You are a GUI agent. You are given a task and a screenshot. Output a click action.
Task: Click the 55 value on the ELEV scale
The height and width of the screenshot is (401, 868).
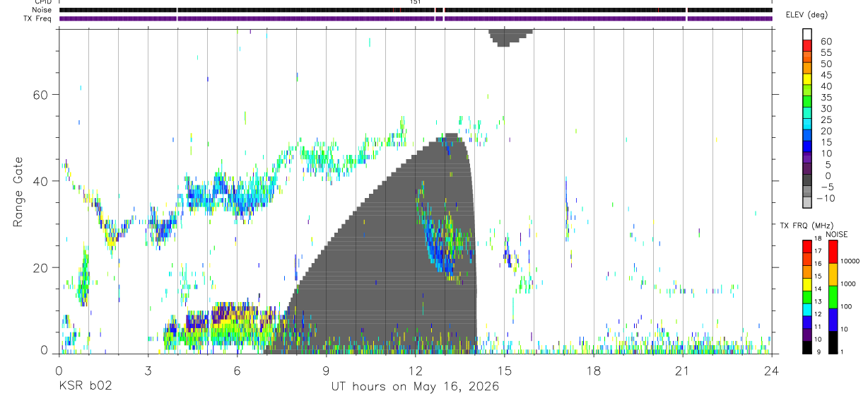pyautogui.click(x=826, y=53)
